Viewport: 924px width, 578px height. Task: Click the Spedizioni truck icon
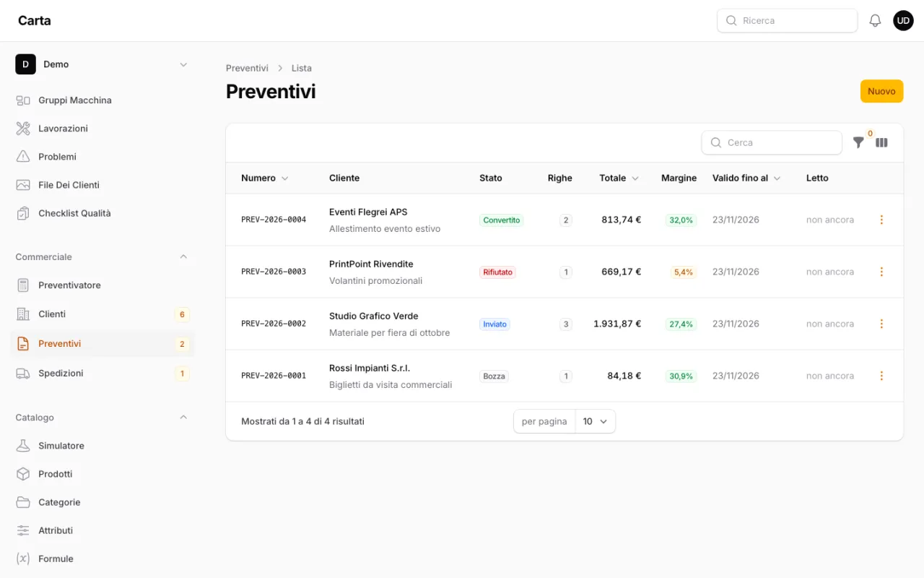click(x=23, y=374)
